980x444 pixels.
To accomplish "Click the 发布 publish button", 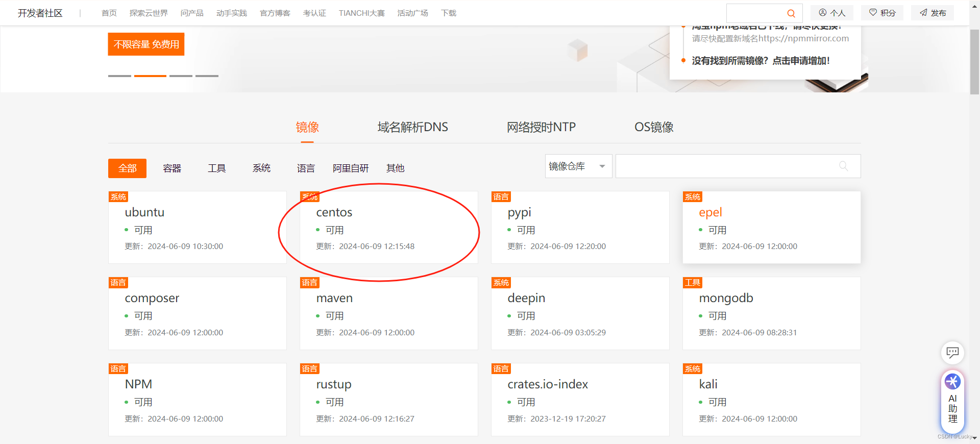I will (x=933, y=13).
